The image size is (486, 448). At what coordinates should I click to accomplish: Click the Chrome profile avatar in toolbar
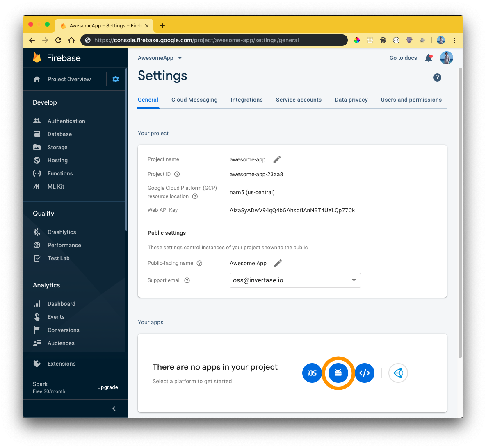pos(441,40)
